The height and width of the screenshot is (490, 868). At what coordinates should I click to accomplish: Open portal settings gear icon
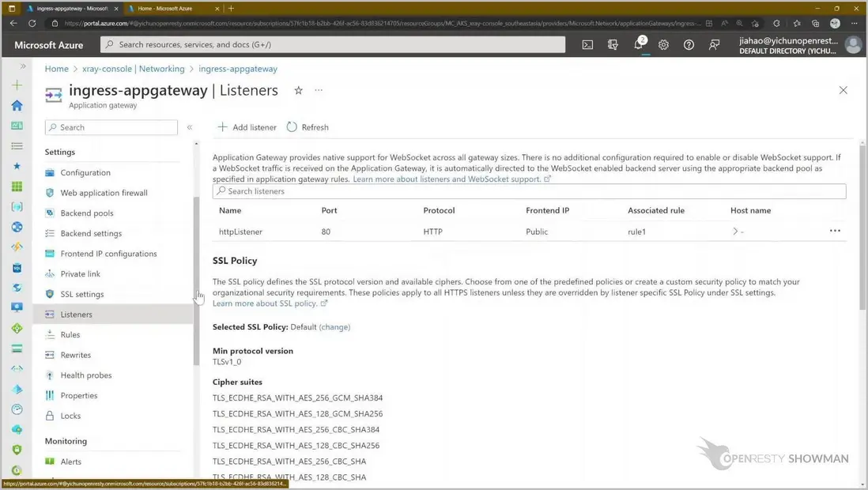(663, 45)
